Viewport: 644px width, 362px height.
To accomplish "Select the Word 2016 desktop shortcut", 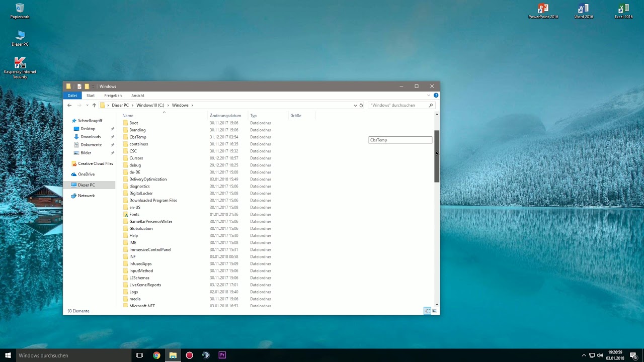I will [x=583, y=11].
